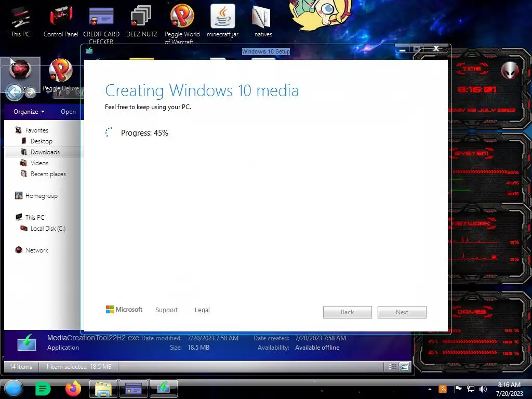Open the This PC desktop icon
Image resolution: width=532 pixels, height=399 pixels.
(x=20, y=21)
